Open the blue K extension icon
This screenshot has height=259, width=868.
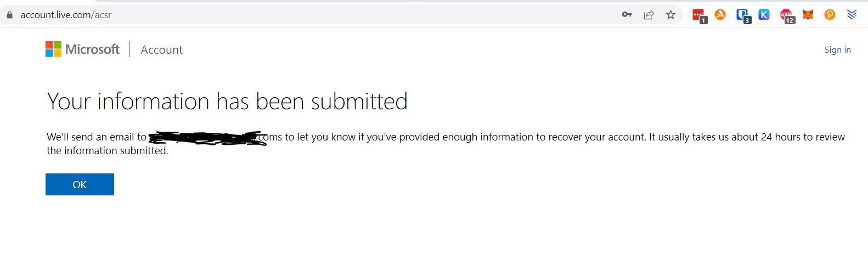click(x=764, y=15)
